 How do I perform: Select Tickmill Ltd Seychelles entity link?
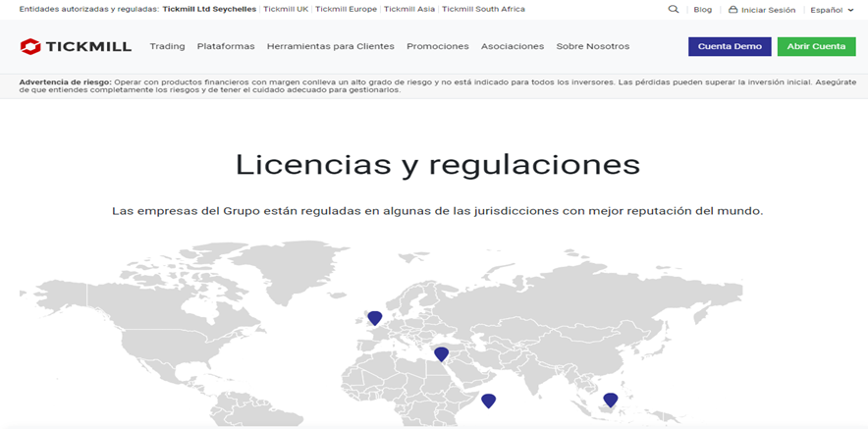coord(209,10)
